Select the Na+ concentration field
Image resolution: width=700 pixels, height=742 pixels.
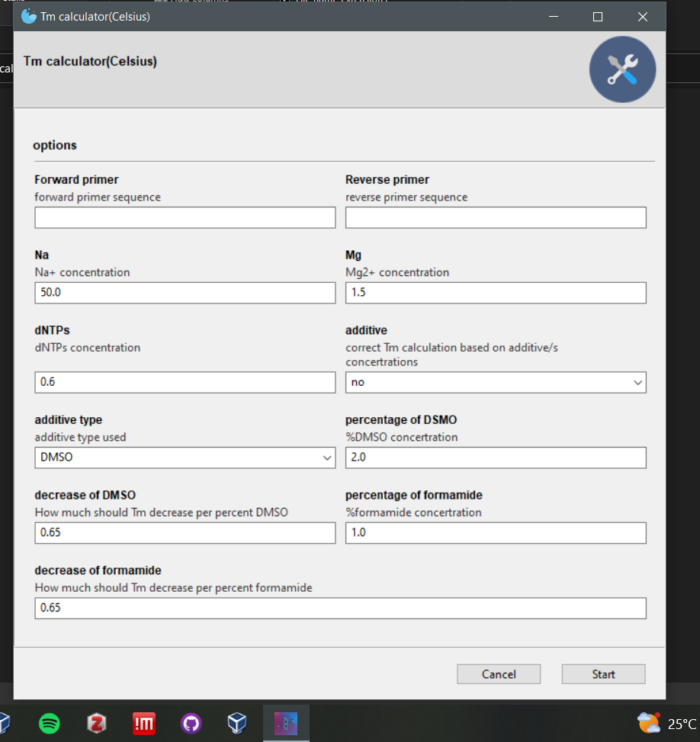[x=185, y=292]
